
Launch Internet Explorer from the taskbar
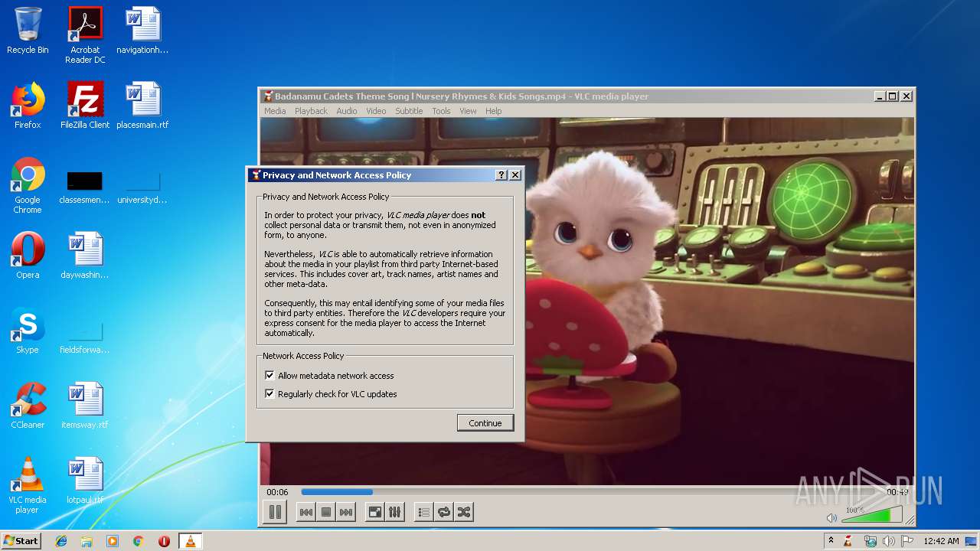61,541
